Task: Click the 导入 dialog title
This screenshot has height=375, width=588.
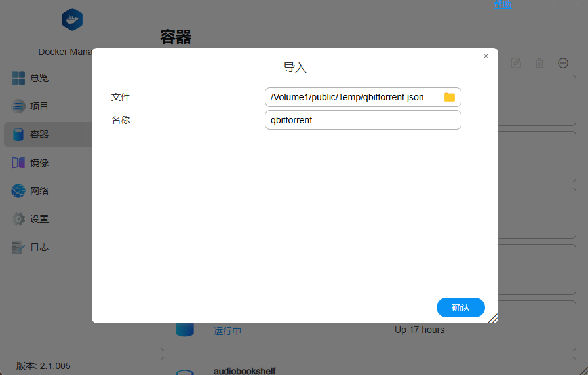Action: tap(295, 68)
